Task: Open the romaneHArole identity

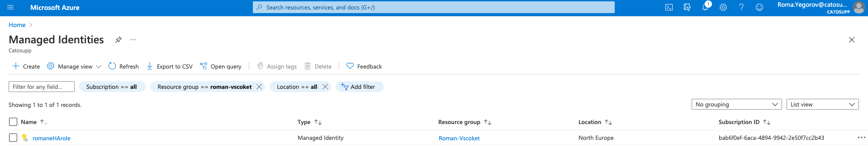Action: click(x=52, y=138)
